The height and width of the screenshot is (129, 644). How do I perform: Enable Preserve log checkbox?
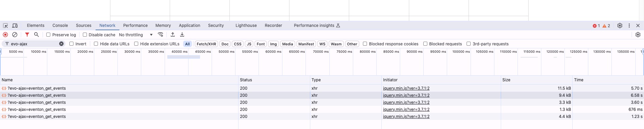point(48,35)
